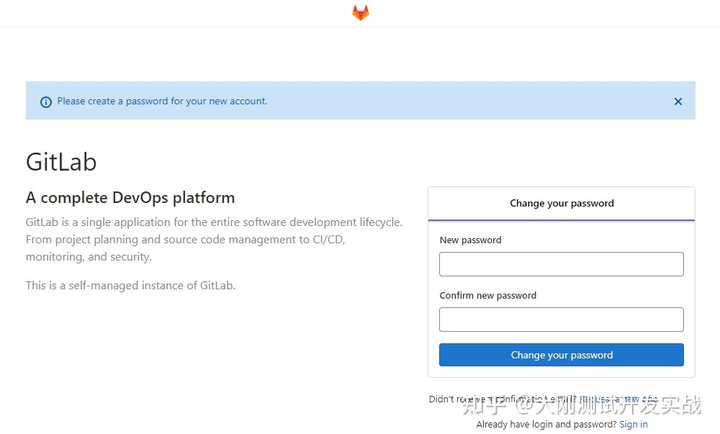Click 'Please create a password for your new account.' message
The height and width of the screenshot is (434, 720).
coord(162,101)
